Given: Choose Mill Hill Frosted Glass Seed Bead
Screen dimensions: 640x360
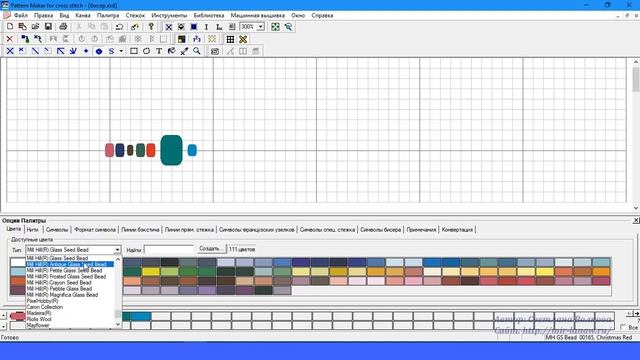Looking at the screenshot, I should tap(66, 276).
